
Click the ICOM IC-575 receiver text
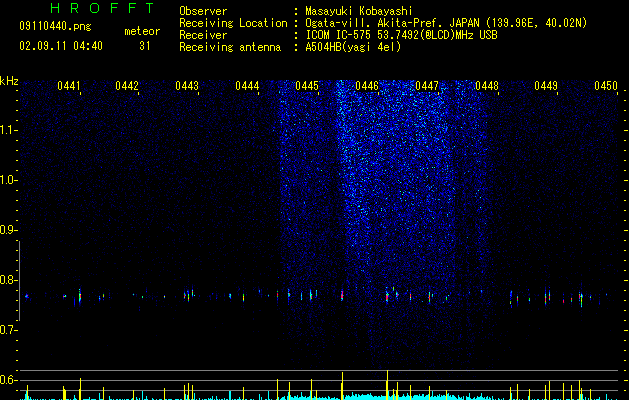pos(402,35)
